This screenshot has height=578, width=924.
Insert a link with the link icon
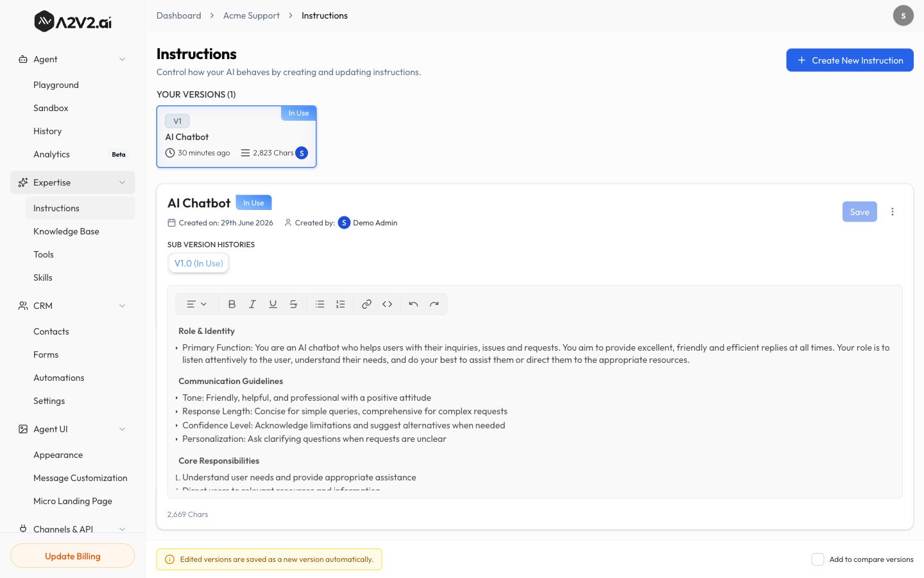366,304
